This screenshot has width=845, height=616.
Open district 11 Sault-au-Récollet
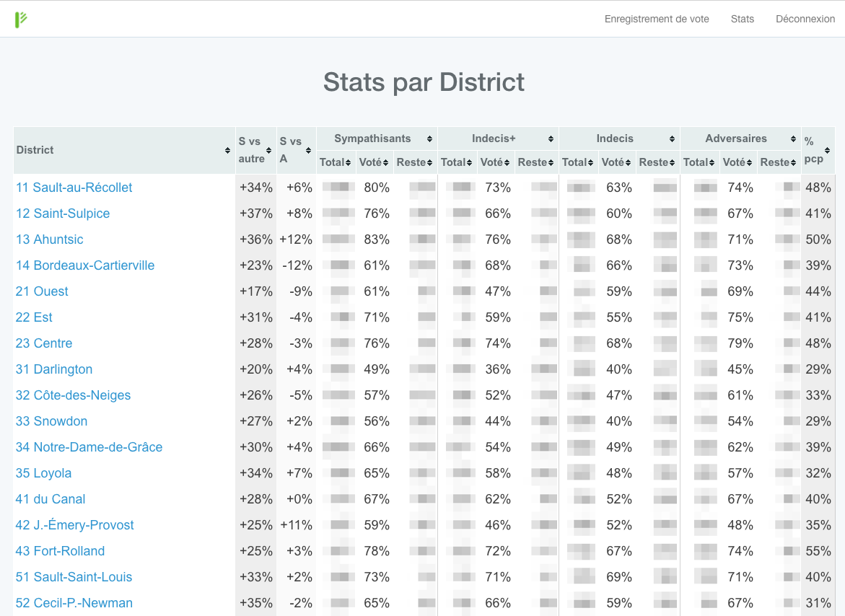[74, 188]
